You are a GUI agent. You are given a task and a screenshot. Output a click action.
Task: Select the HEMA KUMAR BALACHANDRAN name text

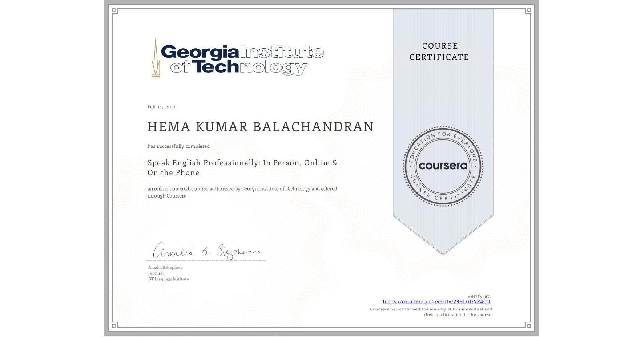pos(260,127)
